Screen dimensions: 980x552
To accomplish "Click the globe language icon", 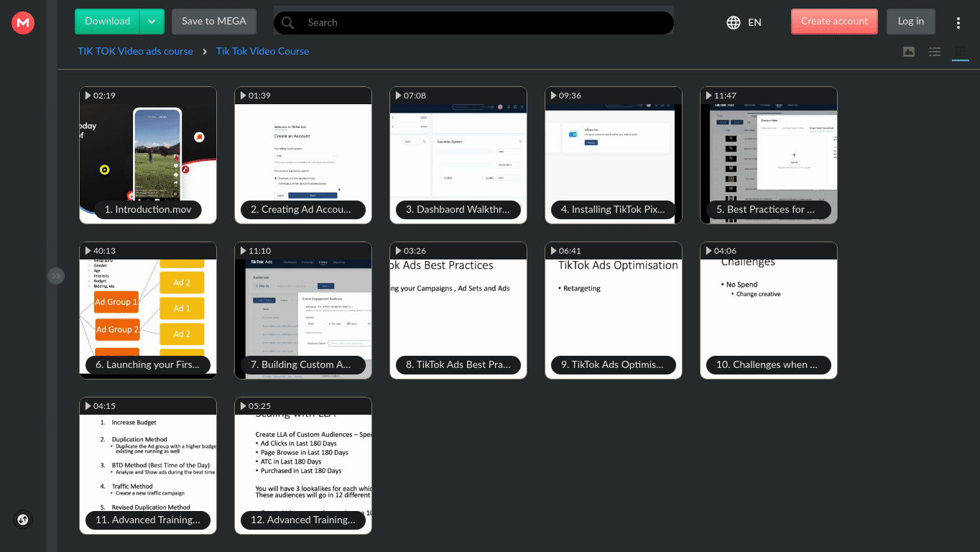I will point(734,22).
